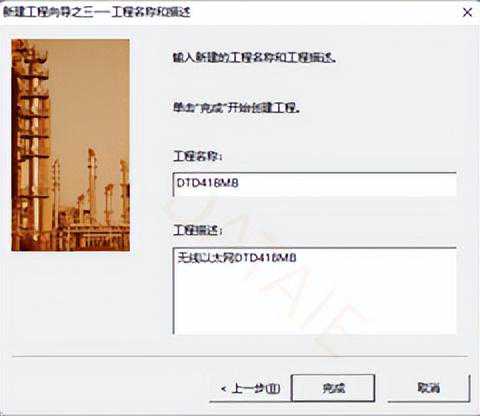Click blank dialog area beneath the picture

pyautogui.click(x=71, y=300)
